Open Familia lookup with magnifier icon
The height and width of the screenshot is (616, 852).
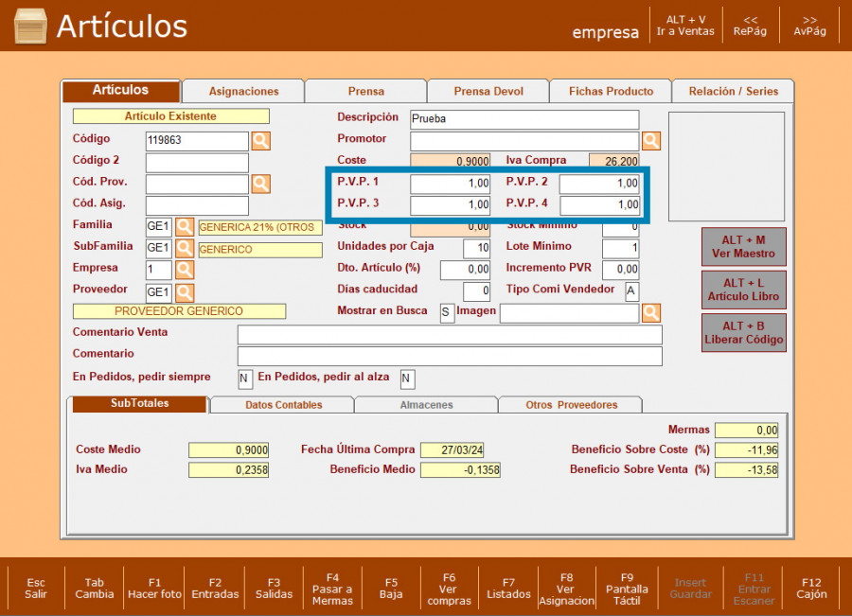185,227
